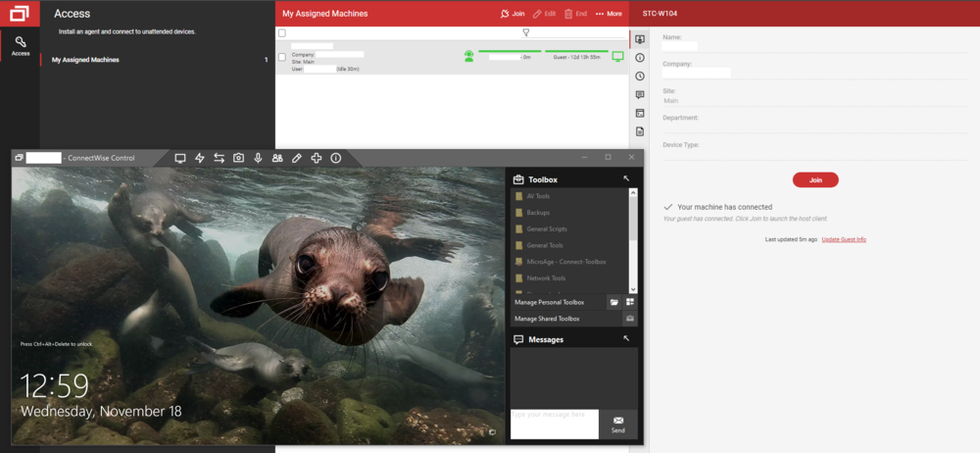Open the lightning bolt essentials menu
Screen dimensions: 980x453
pyautogui.click(x=200, y=158)
